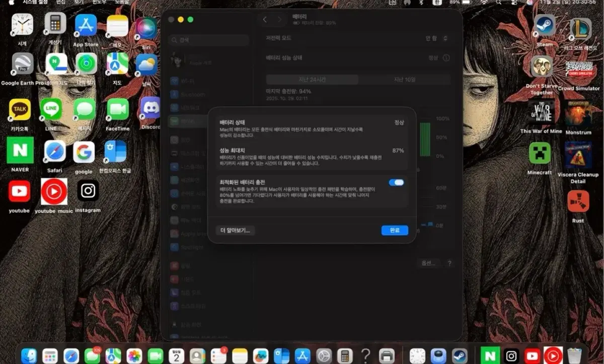Open the 카카오톡 desktop icon
The height and width of the screenshot is (364, 604).
[x=20, y=109]
